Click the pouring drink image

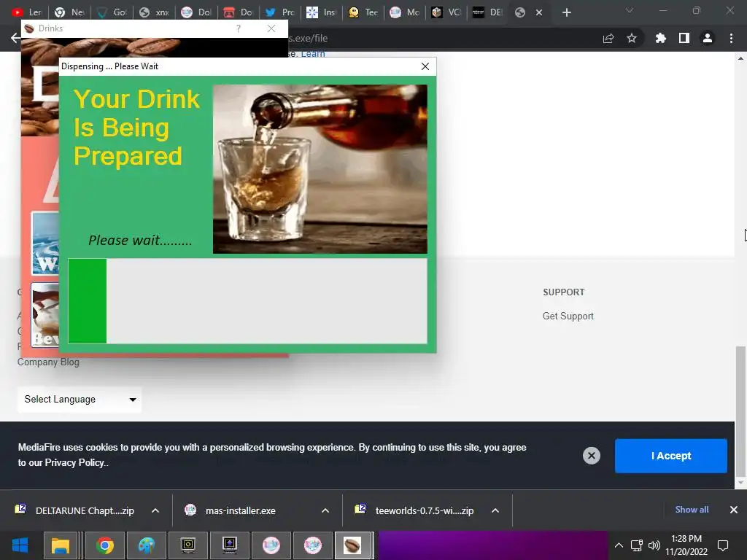(x=320, y=169)
